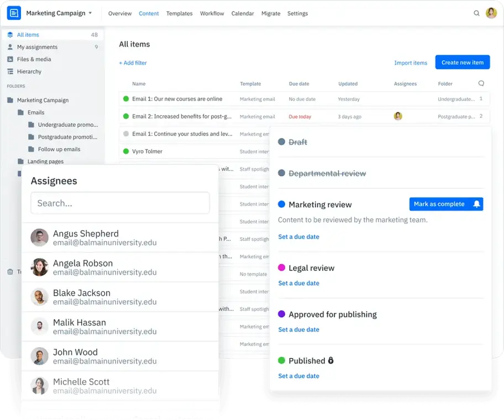504x420 pixels.
Task: Click the Create new item button
Action: (x=462, y=62)
